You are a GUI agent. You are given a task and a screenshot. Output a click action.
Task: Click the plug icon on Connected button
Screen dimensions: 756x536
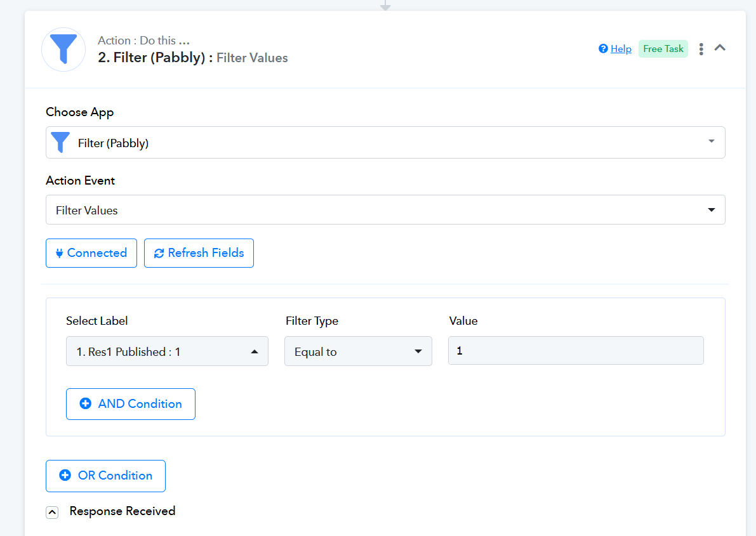pos(60,253)
